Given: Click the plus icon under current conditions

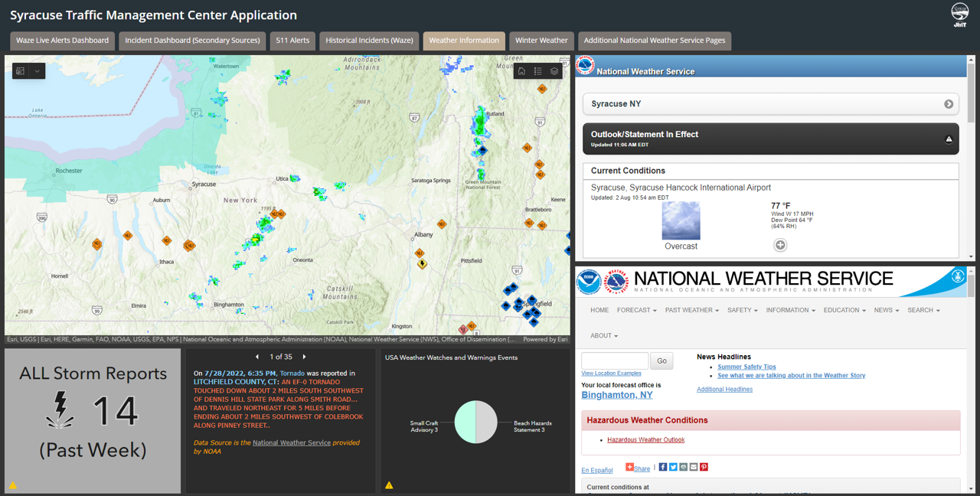Looking at the screenshot, I should [x=780, y=245].
